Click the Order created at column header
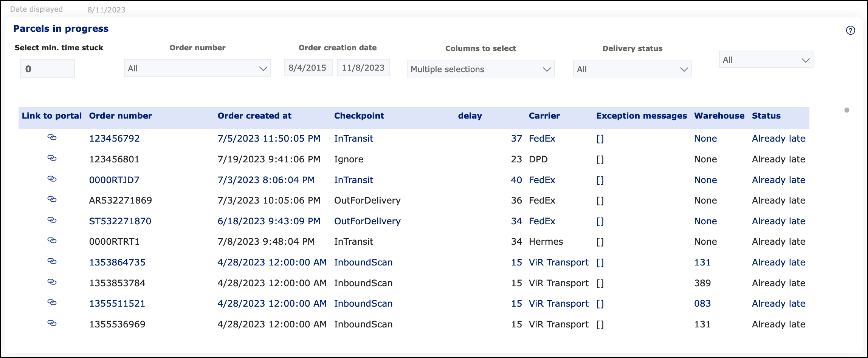This screenshot has width=868, height=358. 254,116
